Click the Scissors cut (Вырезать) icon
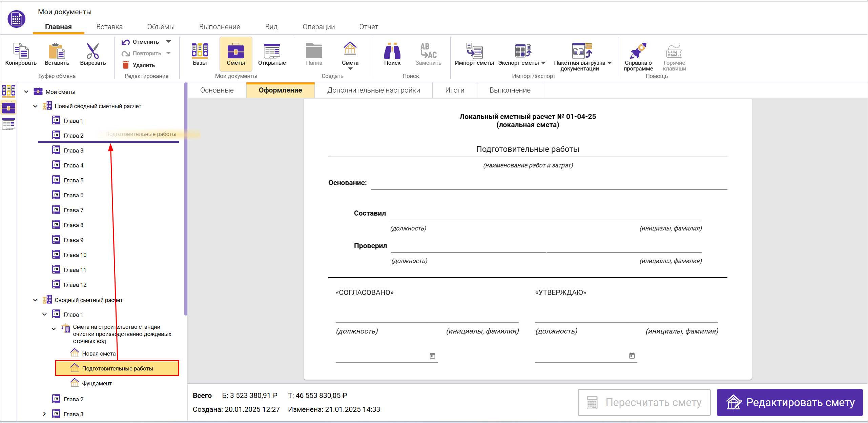The height and width of the screenshot is (423, 868). (x=93, y=51)
